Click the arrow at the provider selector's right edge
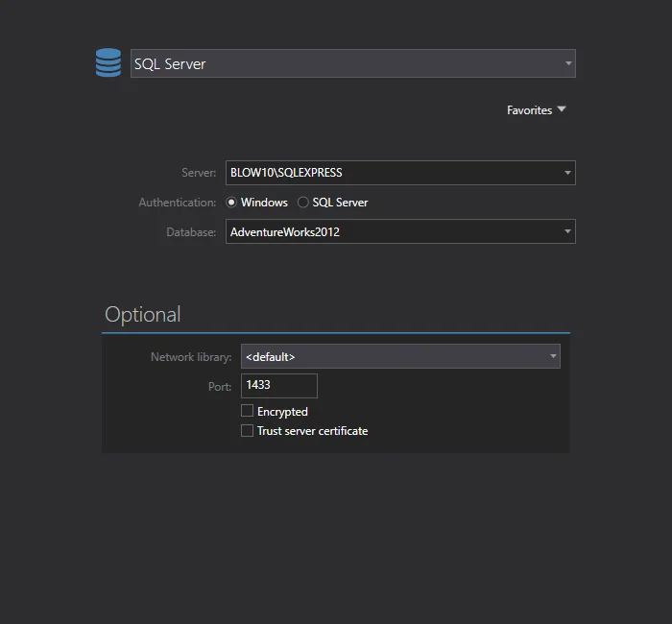This screenshot has height=624, width=672. 568,63
